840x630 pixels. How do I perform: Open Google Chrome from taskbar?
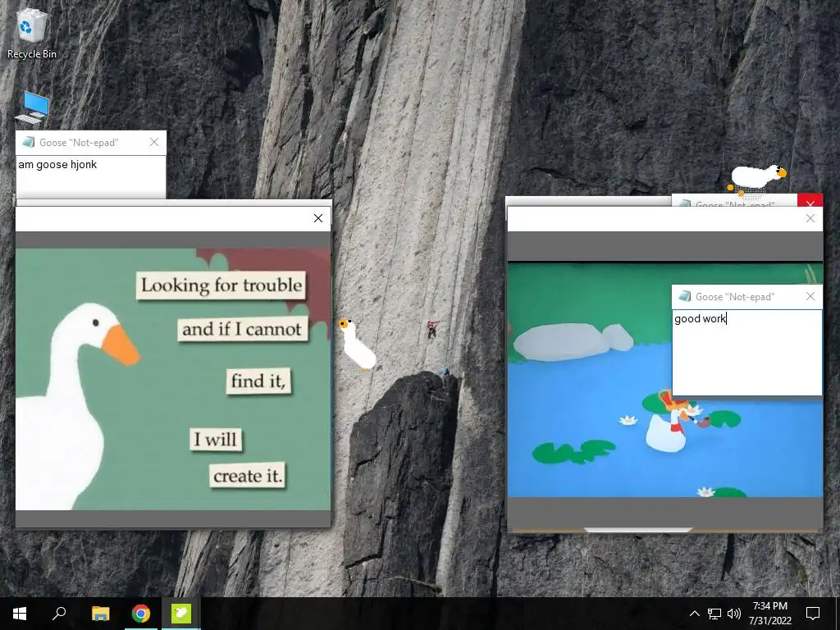(x=141, y=614)
